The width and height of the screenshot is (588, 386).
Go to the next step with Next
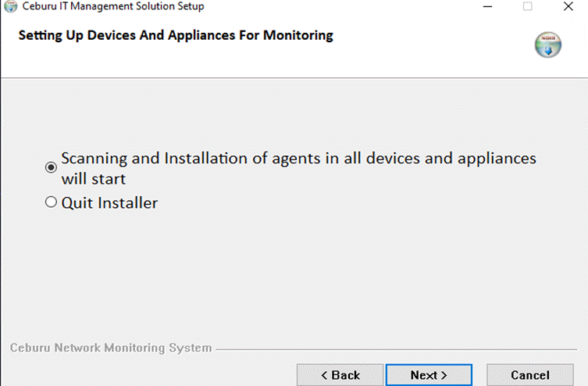pos(429,375)
